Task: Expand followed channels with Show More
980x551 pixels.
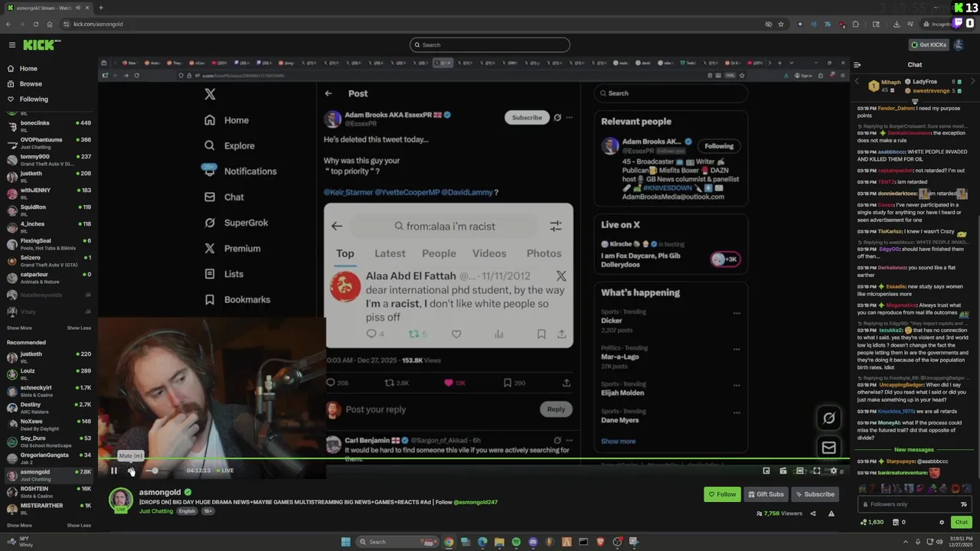Action: tap(19, 328)
